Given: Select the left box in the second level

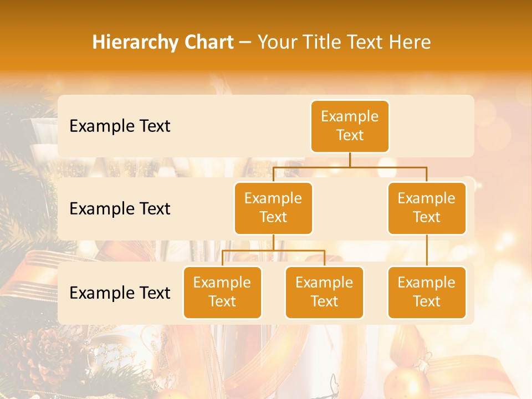Looking at the screenshot, I should (x=273, y=208).
